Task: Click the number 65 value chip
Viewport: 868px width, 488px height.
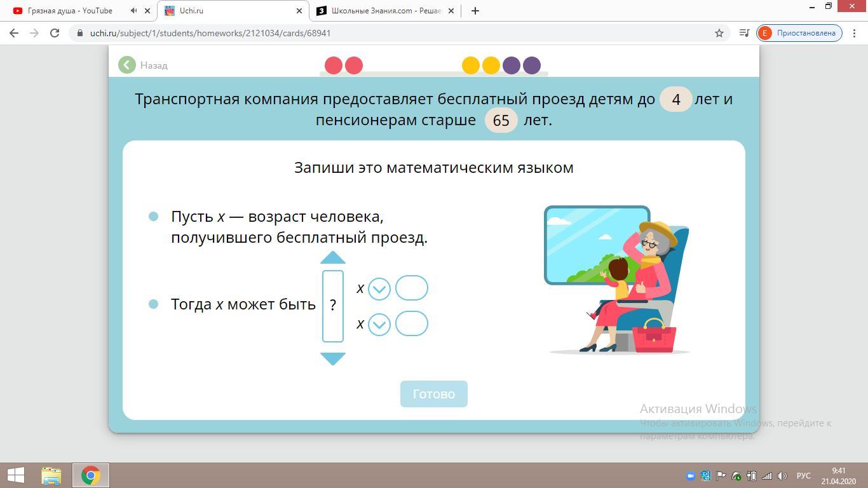Action: coord(501,120)
